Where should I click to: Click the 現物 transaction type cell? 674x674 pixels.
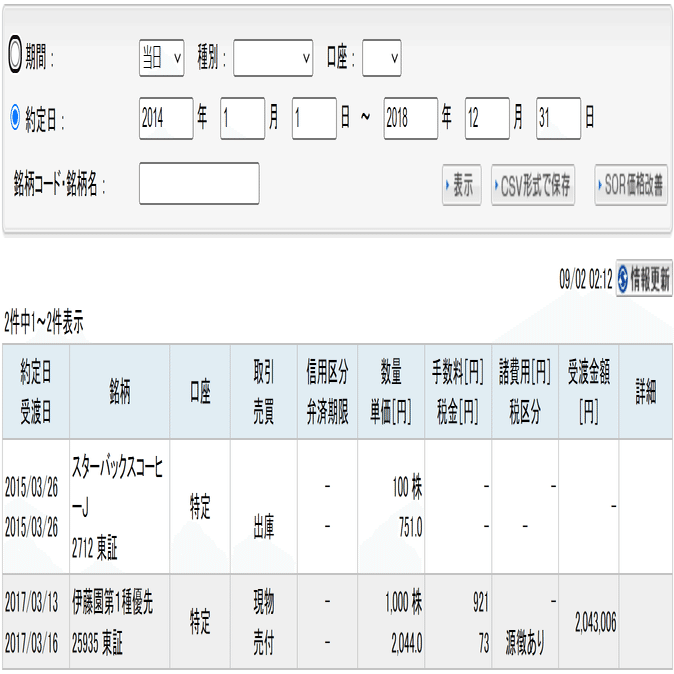point(263,602)
